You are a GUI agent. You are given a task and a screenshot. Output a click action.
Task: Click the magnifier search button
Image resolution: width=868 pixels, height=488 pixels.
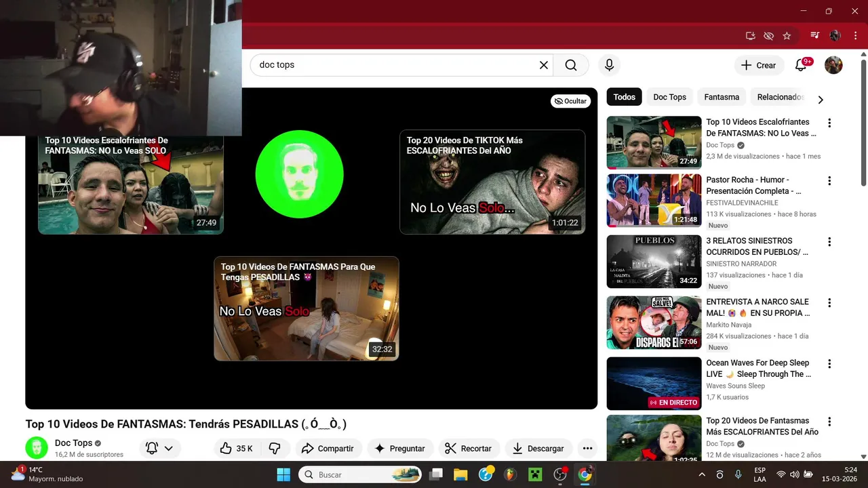571,65
